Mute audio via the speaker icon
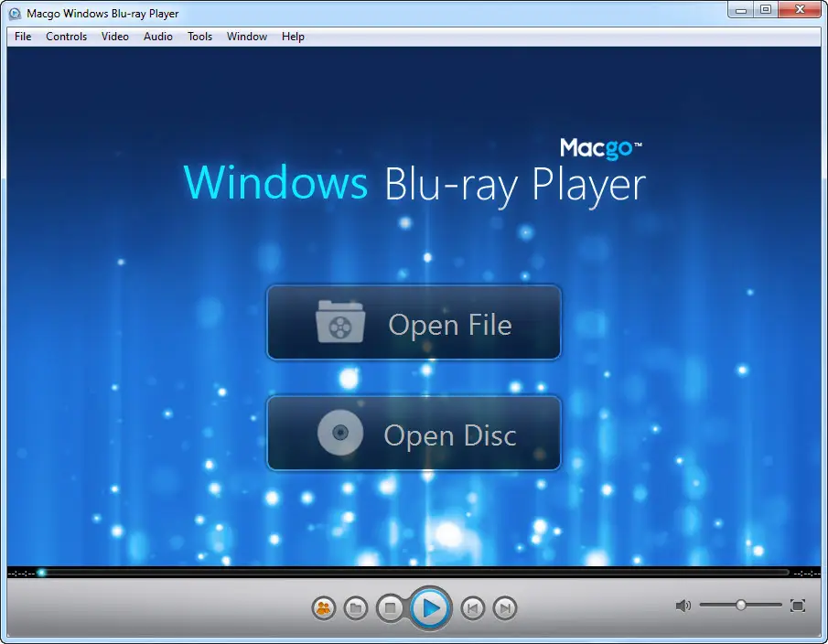 (x=683, y=606)
